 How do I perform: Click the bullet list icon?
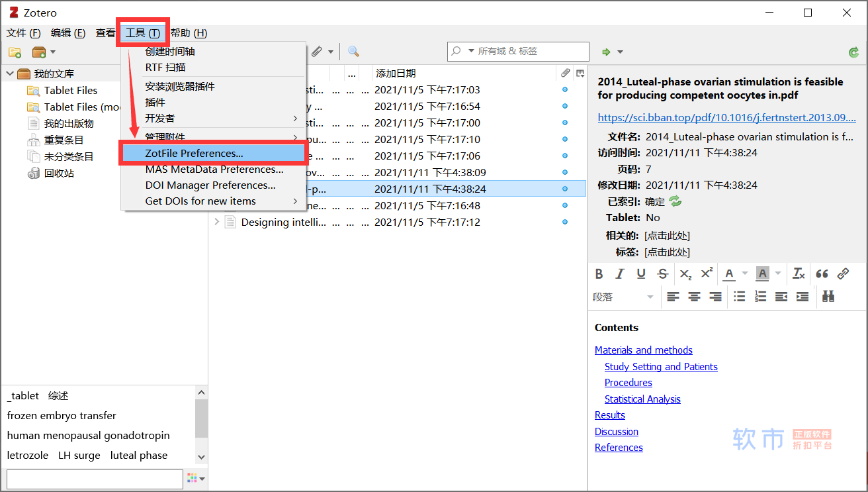coord(739,297)
